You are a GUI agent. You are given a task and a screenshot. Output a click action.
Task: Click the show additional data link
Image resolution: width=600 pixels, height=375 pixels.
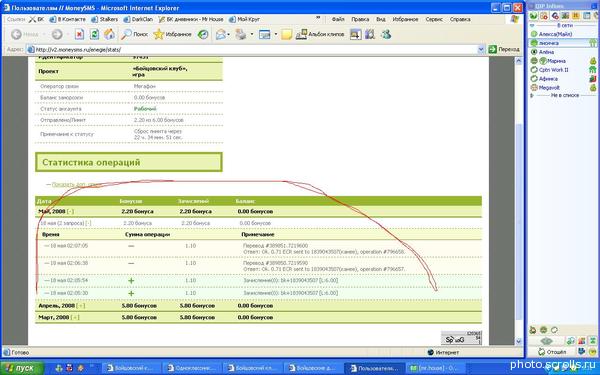pos(76,184)
